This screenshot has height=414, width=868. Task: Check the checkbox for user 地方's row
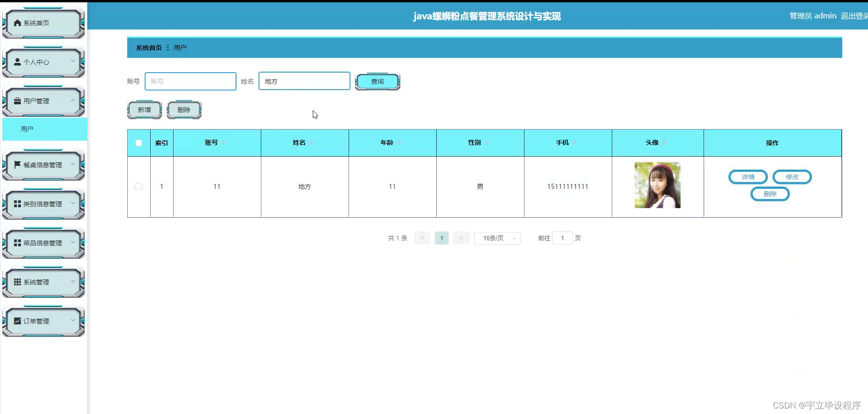click(138, 187)
